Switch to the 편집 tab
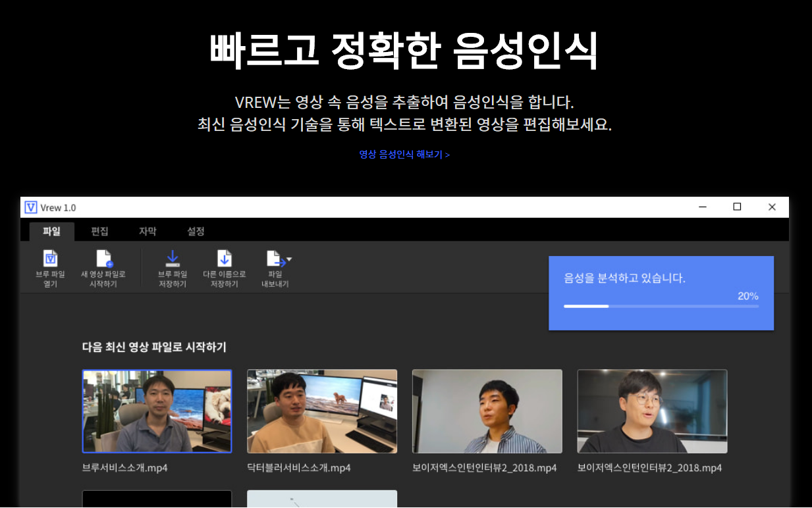The width and height of the screenshot is (812, 508). pyautogui.click(x=99, y=232)
